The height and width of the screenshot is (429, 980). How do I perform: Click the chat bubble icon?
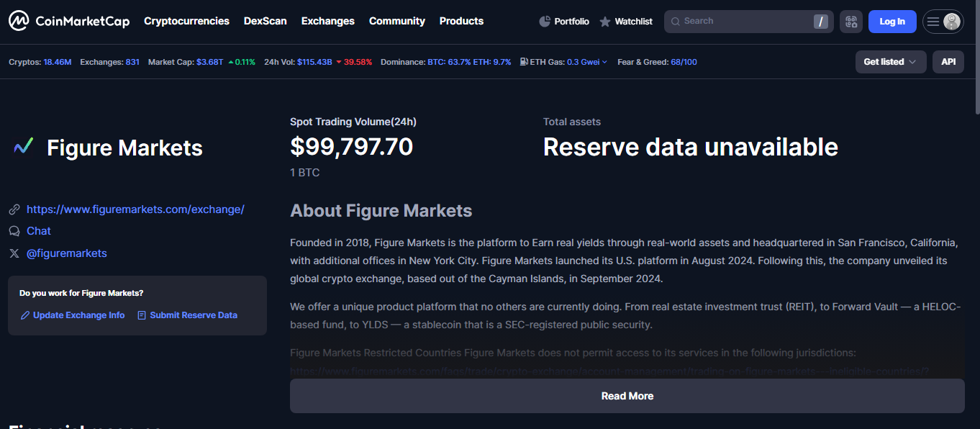coord(14,231)
